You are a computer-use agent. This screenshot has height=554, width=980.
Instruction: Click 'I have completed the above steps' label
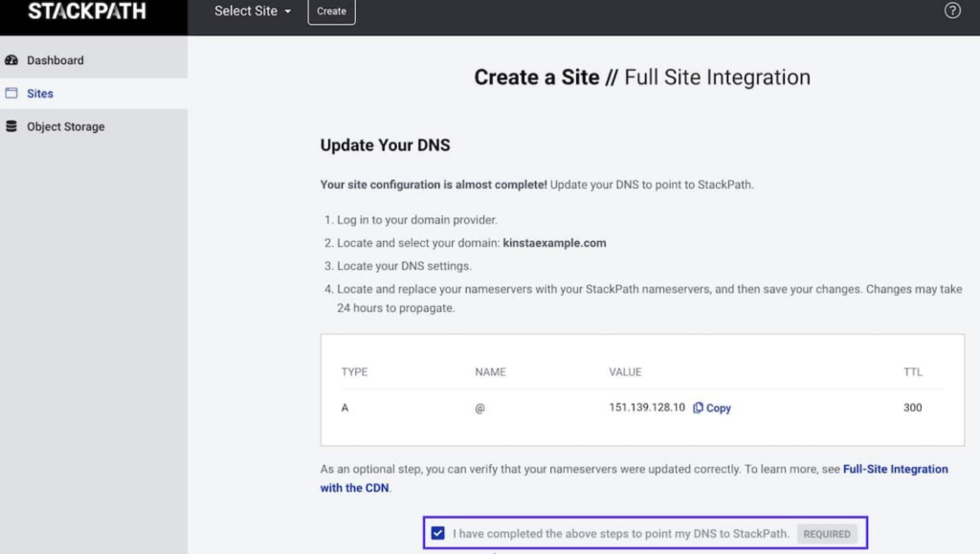(x=620, y=533)
